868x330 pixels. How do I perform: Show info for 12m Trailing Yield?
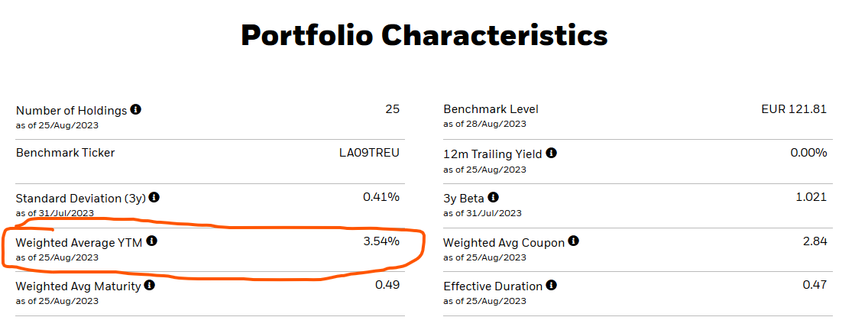[552, 153]
